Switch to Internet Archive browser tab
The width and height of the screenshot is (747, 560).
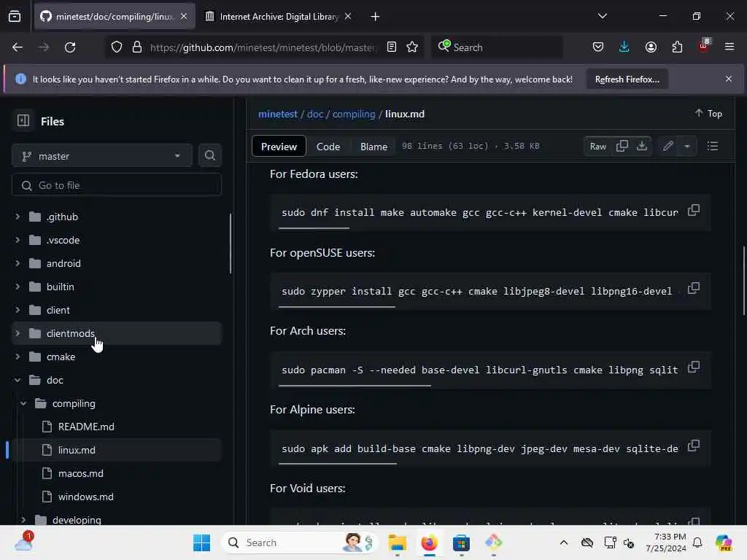click(x=278, y=17)
